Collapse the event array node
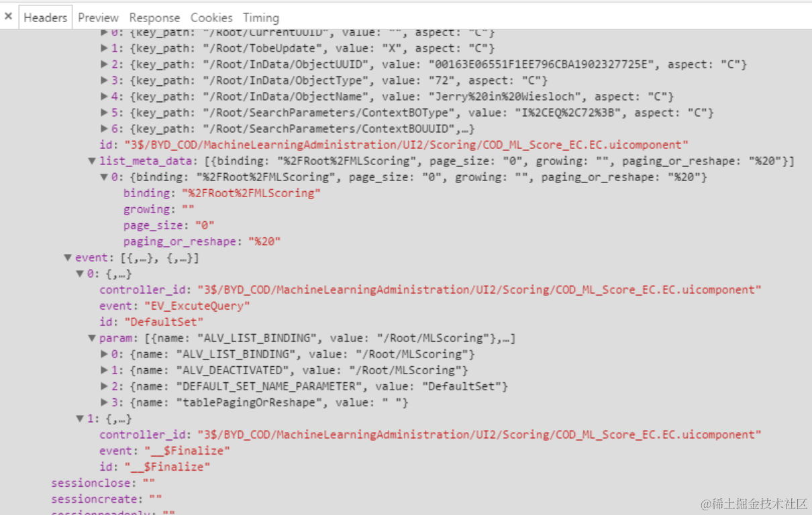 (x=68, y=257)
